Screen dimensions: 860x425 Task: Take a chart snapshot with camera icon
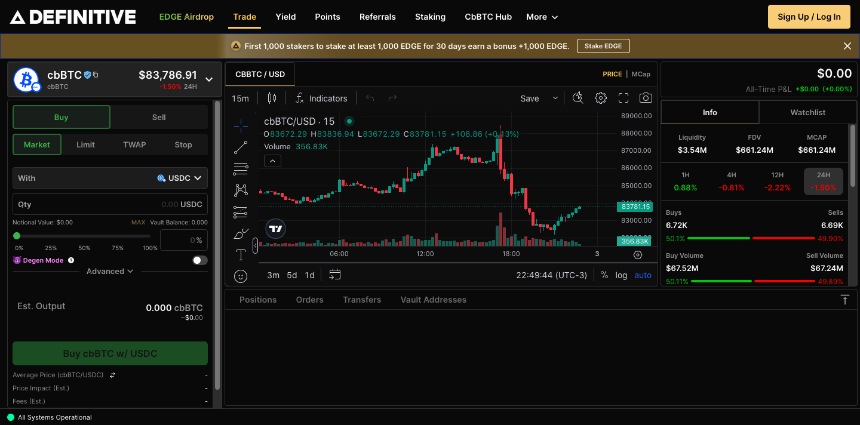646,98
